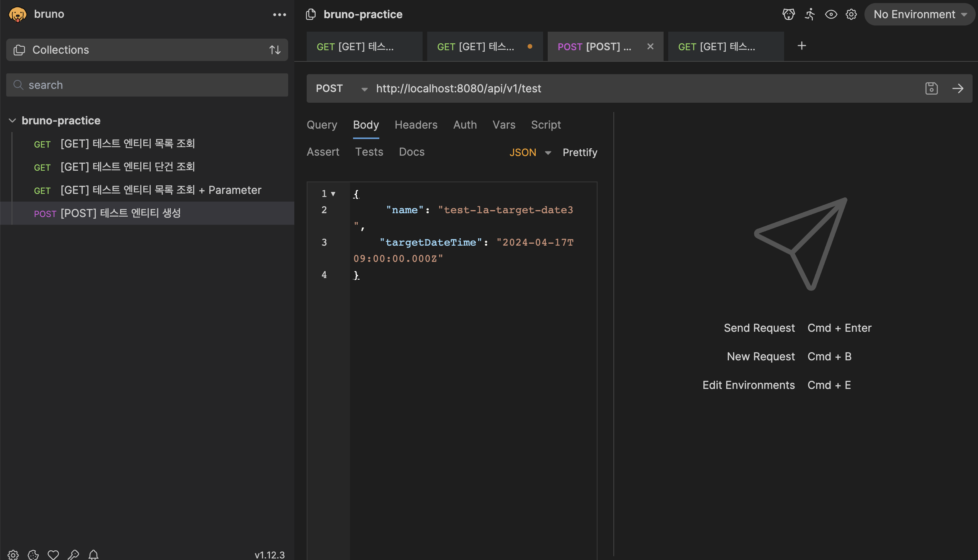The width and height of the screenshot is (978, 560).
Task: Open preferences gear in bottom left
Action: [x=13, y=555]
